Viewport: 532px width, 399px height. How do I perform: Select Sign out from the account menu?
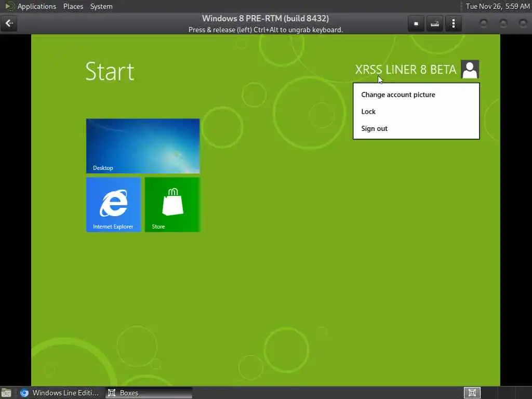[x=374, y=129]
